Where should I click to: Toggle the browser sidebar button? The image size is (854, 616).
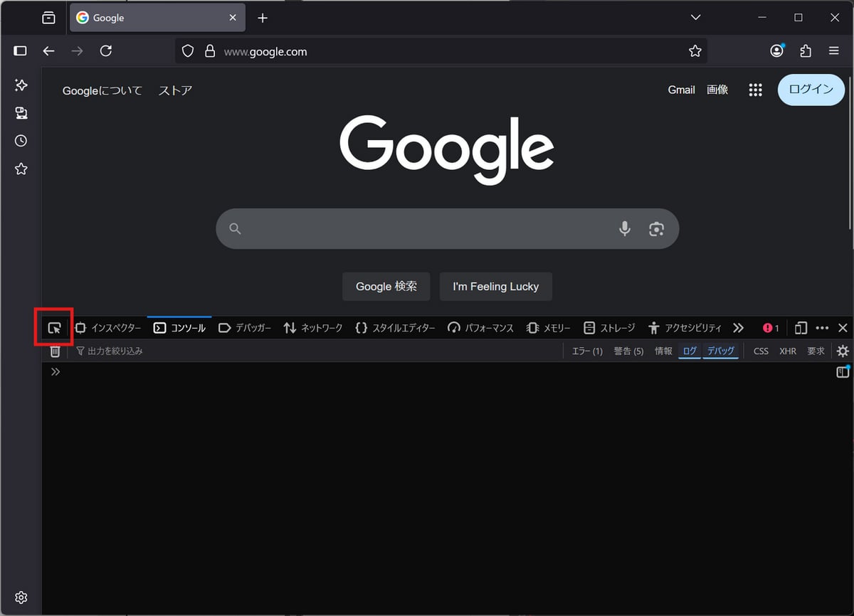[20, 51]
